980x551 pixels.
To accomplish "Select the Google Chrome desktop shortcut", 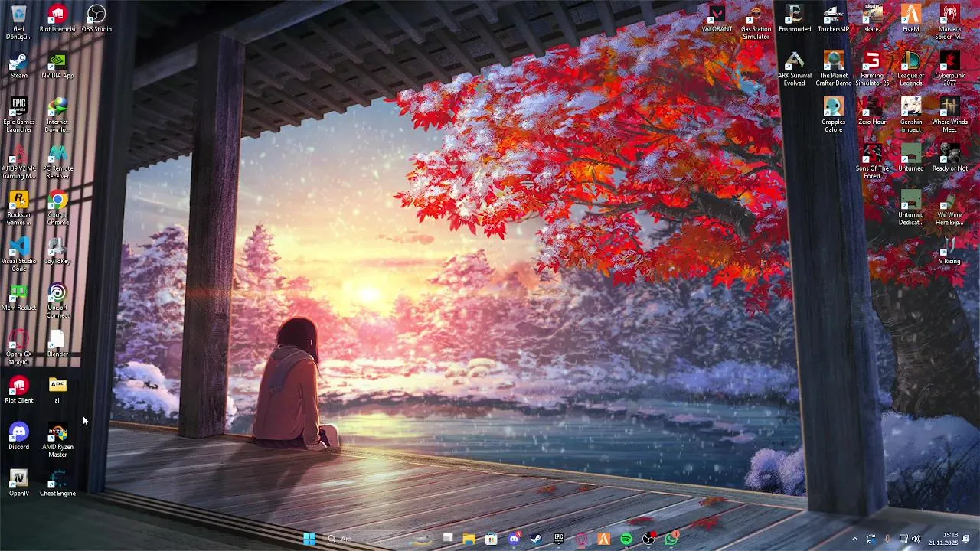I will tap(57, 208).
